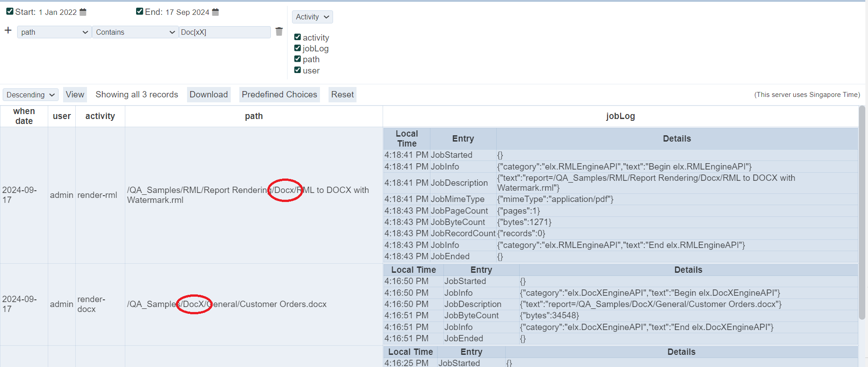Open Predefined Choices
The height and width of the screenshot is (367, 868).
(279, 95)
